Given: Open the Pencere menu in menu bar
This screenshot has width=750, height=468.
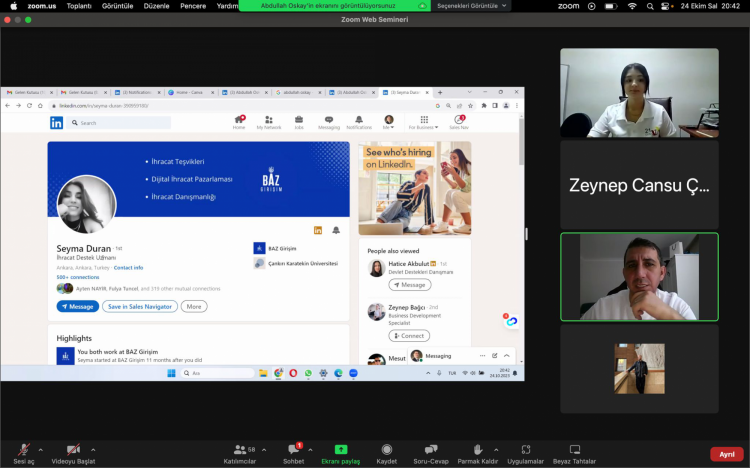Looking at the screenshot, I should click(x=195, y=6).
